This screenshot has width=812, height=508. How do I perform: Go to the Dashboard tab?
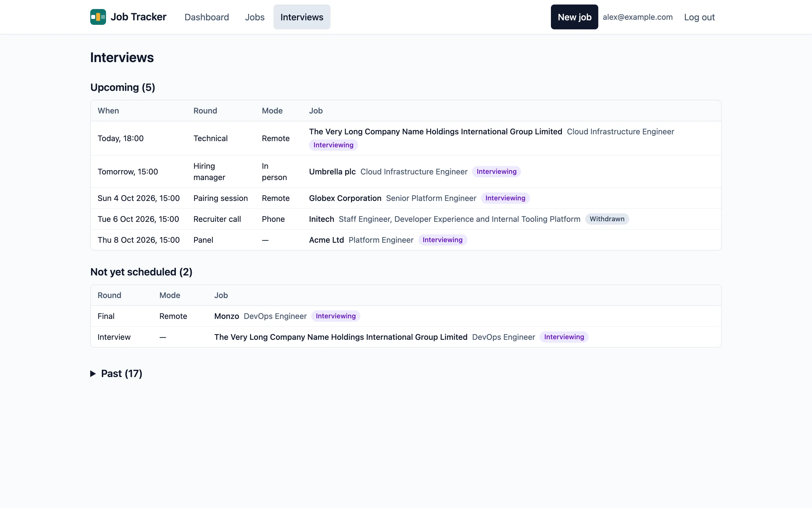207,17
